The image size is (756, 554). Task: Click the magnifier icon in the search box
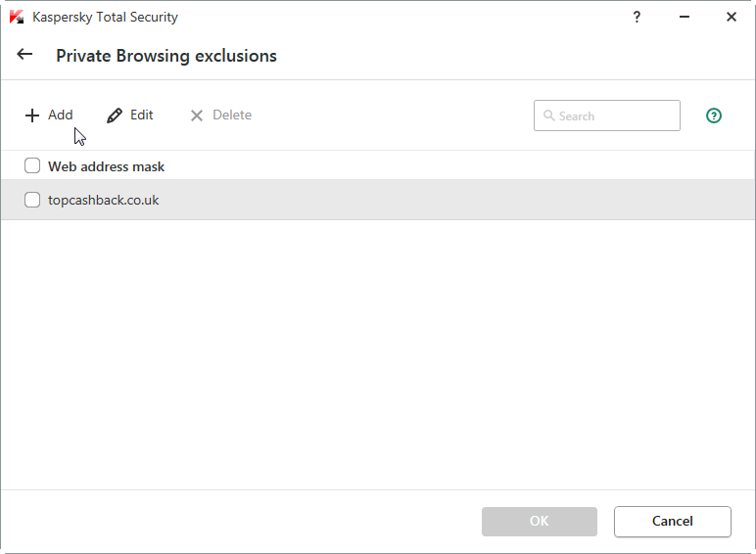(x=548, y=115)
